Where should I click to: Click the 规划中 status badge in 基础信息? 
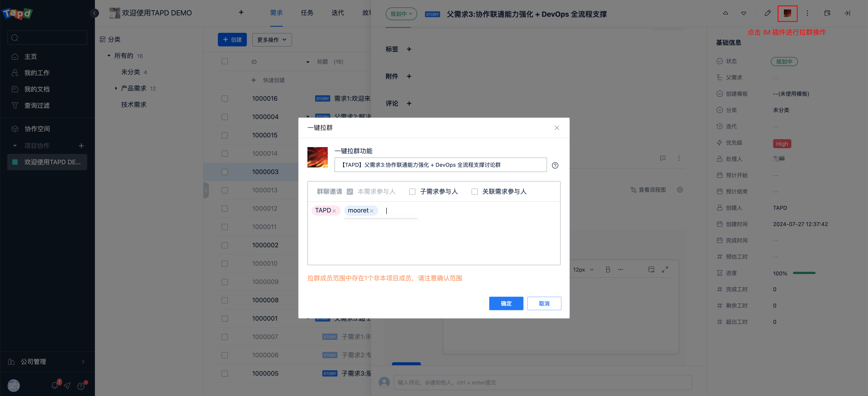point(784,62)
